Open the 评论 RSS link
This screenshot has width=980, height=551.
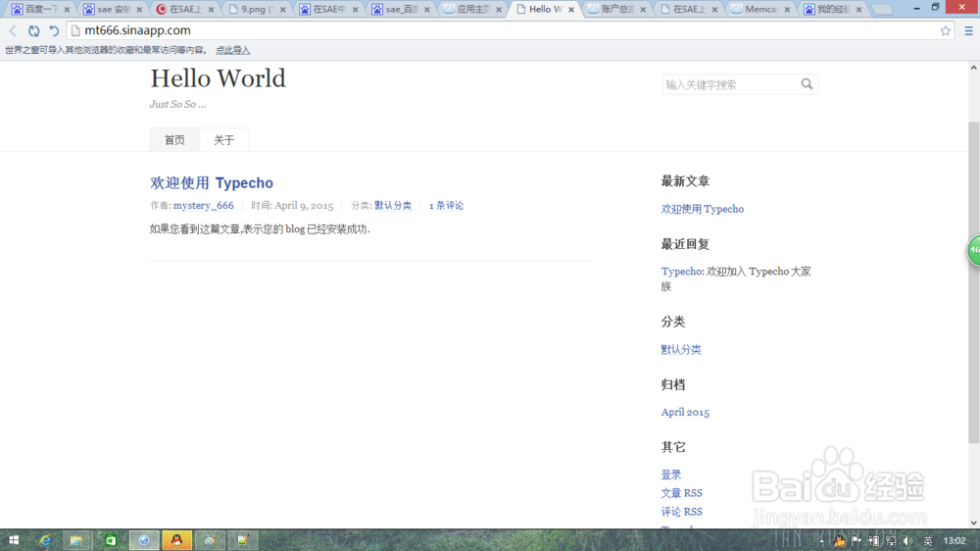tap(682, 512)
